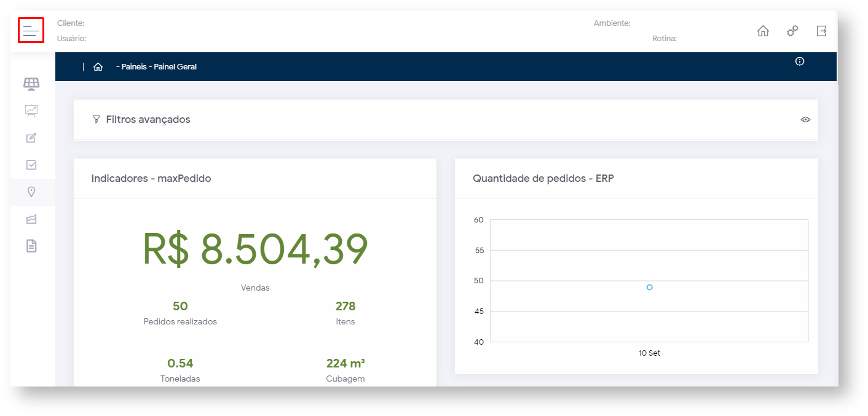The width and height of the screenshot is (868, 416).
Task: Select the area chart sidebar icon
Action: [x=31, y=219]
